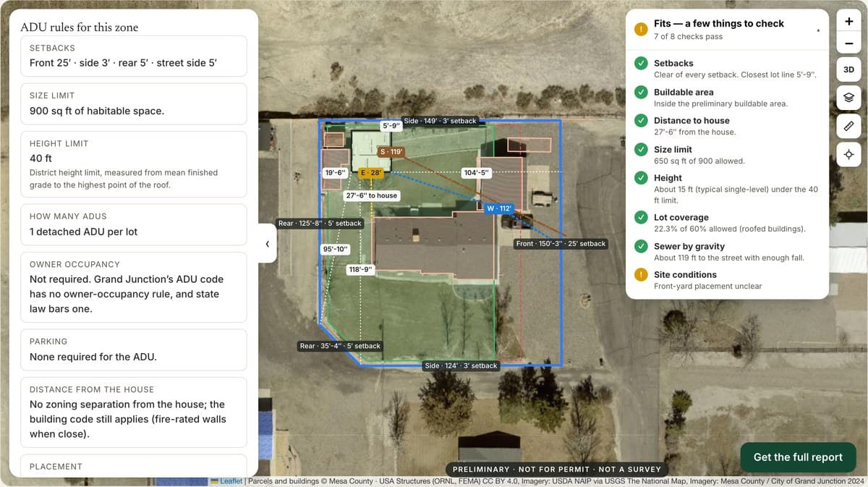Select the Sewer by gravity check row
The width and height of the screenshot is (868, 487).
click(727, 252)
